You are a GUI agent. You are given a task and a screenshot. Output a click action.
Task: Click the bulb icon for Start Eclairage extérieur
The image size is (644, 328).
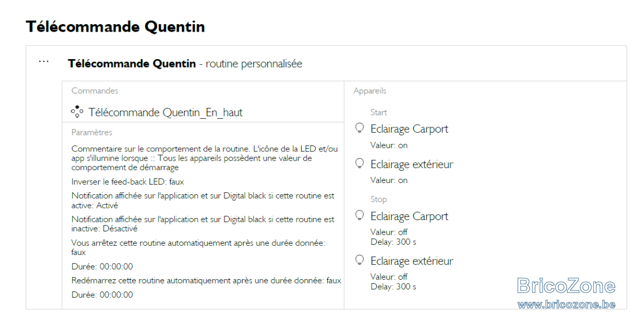360,164
